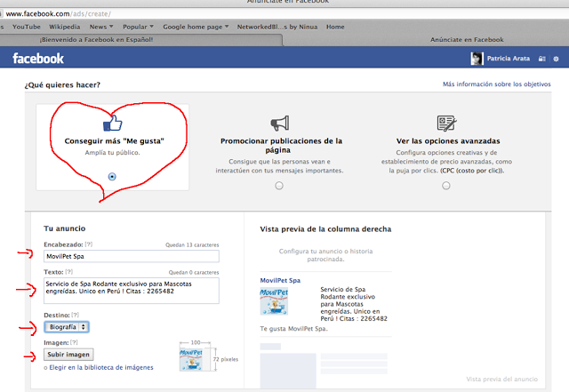Screen dimensions: 569x392
Task: Focus the Texto ad body text area
Action: 132,291
